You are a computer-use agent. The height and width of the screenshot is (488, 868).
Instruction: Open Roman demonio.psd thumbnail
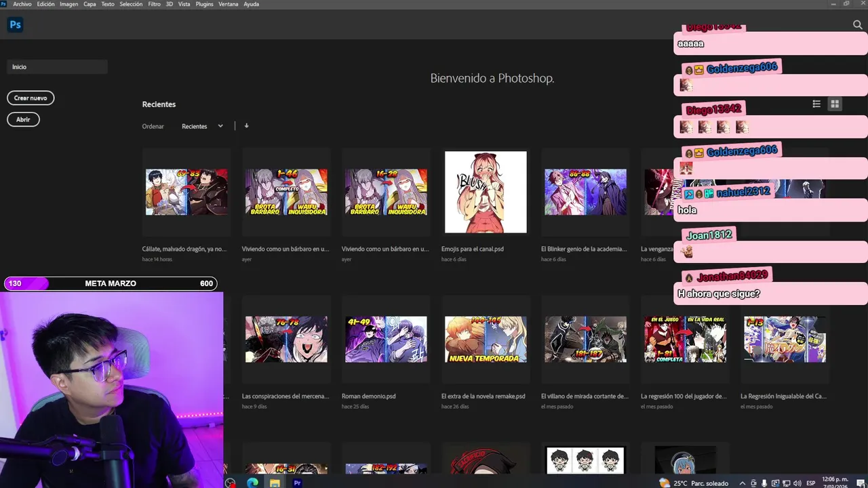pos(386,339)
